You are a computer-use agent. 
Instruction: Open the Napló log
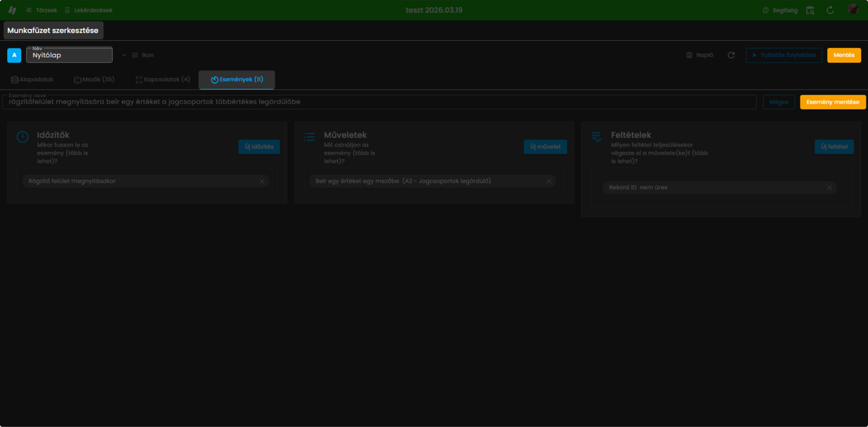click(700, 55)
